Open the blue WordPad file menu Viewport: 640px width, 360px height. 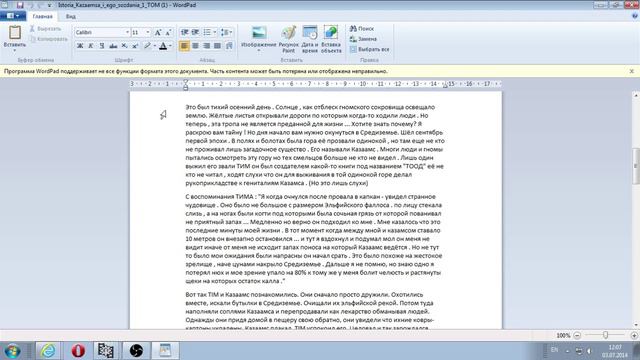13,16
